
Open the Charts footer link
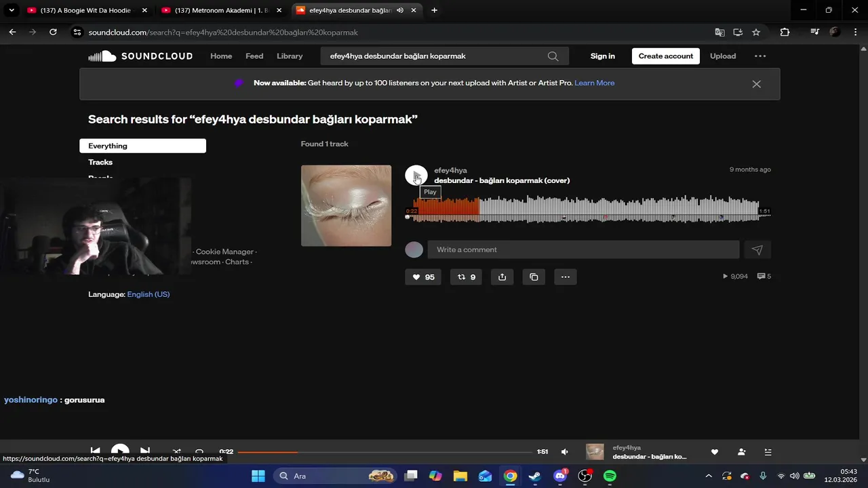pos(237,262)
